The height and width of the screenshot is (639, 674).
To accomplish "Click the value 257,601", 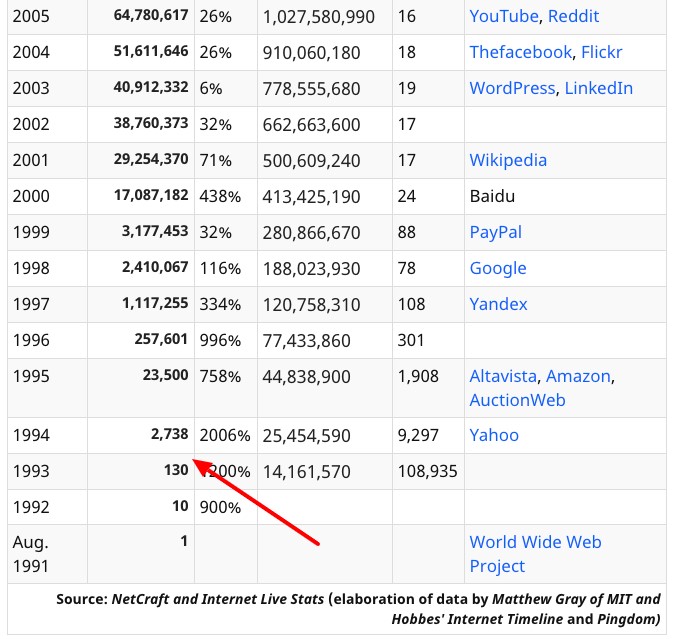I will [x=161, y=339].
